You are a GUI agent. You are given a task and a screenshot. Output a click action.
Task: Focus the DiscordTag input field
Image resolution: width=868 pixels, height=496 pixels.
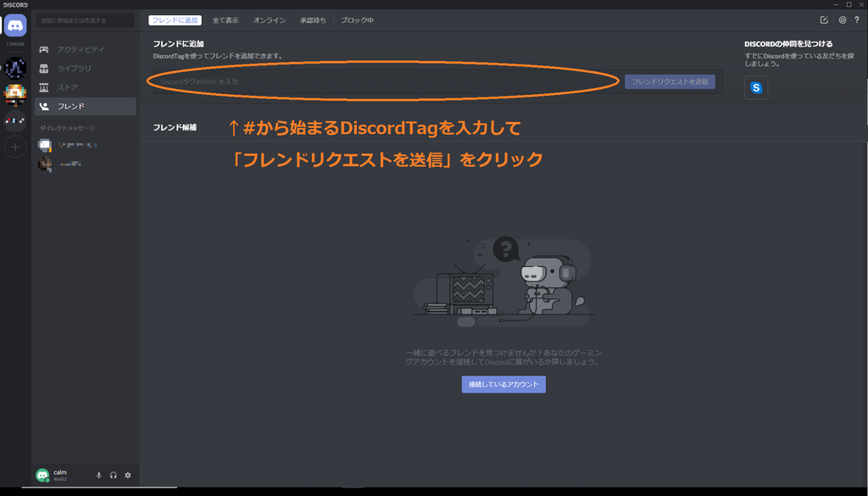point(387,82)
